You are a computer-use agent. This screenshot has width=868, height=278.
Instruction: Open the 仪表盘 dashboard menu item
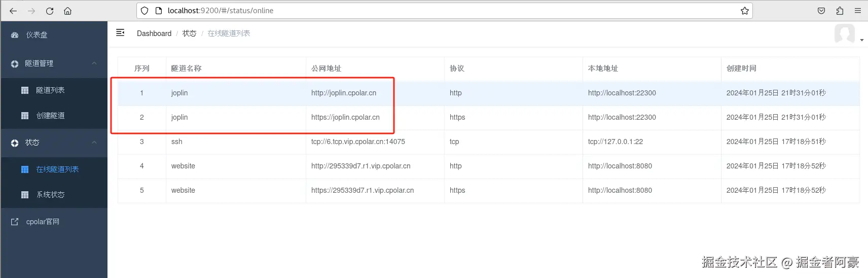pos(54,35)
